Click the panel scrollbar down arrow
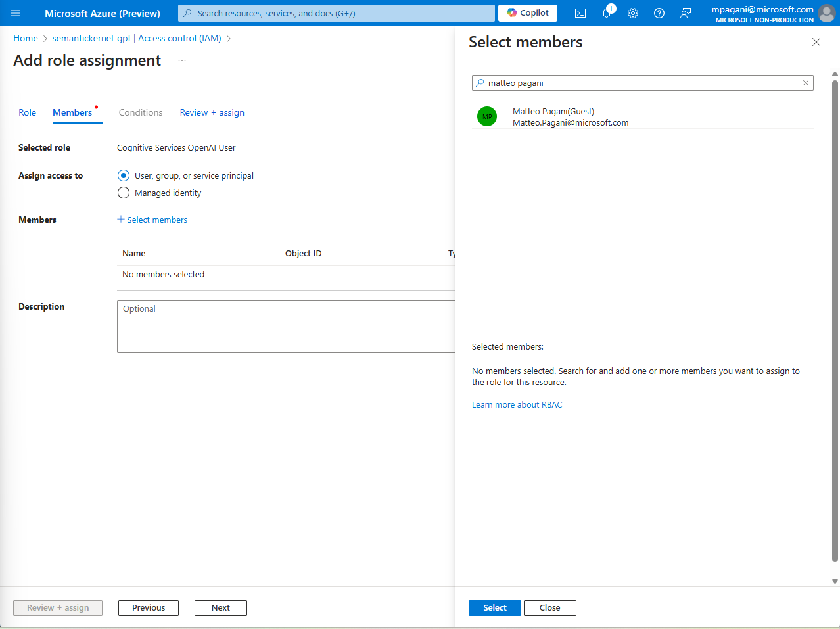The image size is (840, 629). [835, 581]
